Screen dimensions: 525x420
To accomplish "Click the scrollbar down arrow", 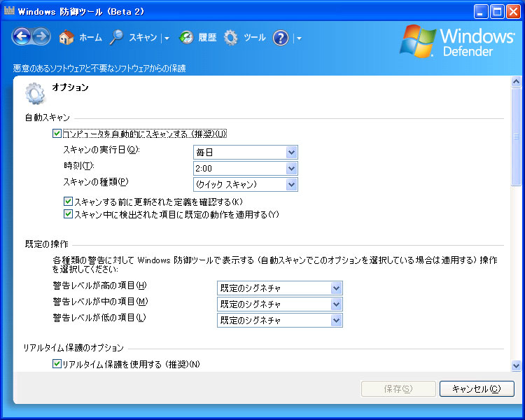I will [x=516, y=365].
